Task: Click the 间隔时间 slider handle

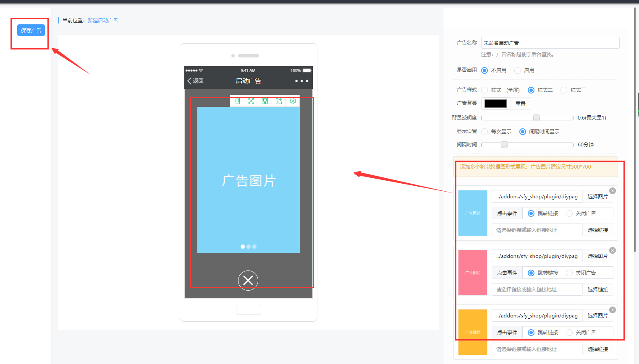Action: tap(504, 145)
